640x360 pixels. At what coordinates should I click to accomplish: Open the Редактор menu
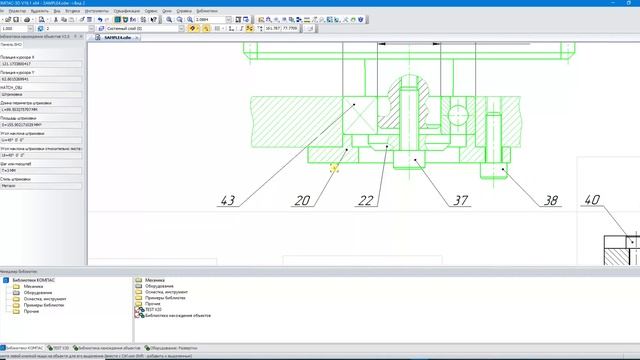[17, 11]
